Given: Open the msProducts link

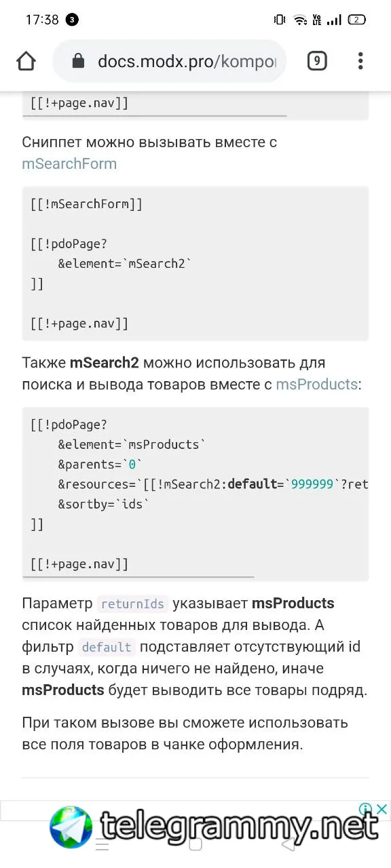Looking at the screenshot, I should tap(316, 384).
